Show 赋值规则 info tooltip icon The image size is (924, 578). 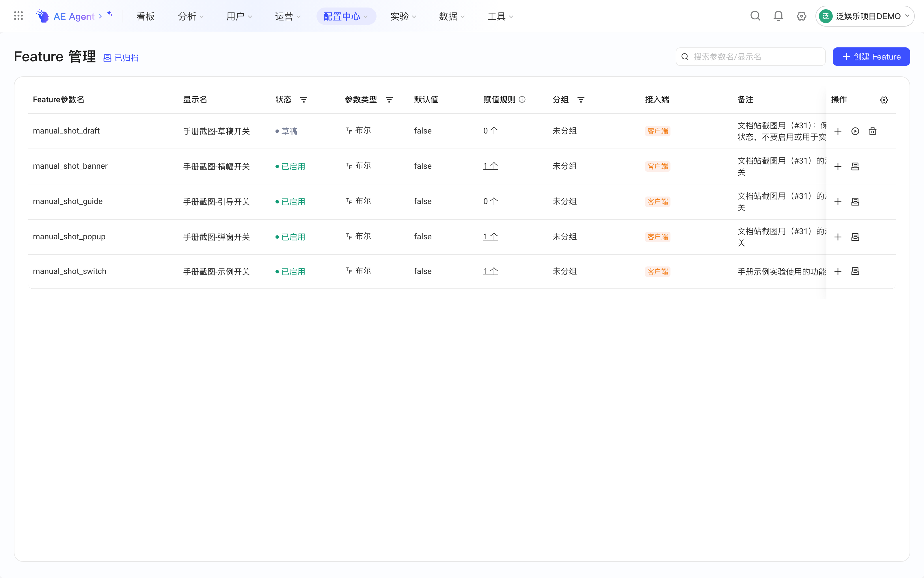(522, 99)
